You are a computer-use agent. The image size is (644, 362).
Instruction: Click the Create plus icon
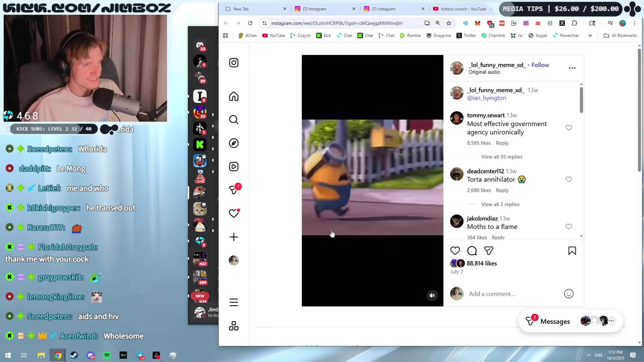(233, 237)
